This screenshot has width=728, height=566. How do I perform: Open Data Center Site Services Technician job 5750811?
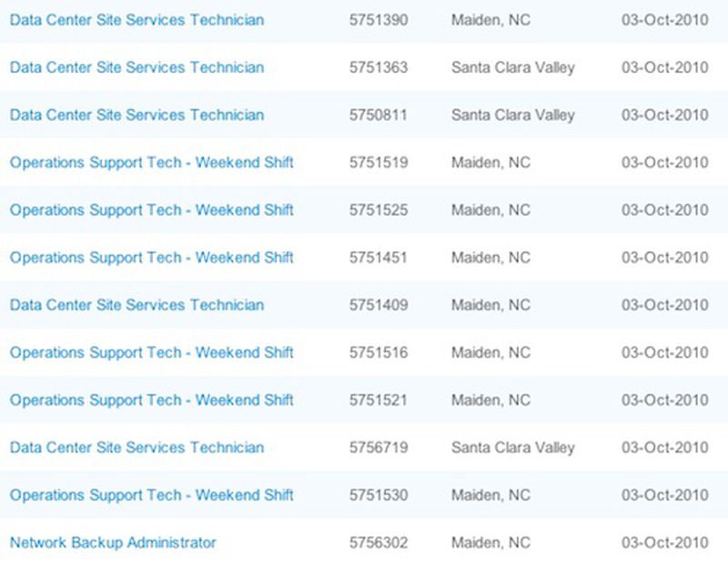[137, 116]
